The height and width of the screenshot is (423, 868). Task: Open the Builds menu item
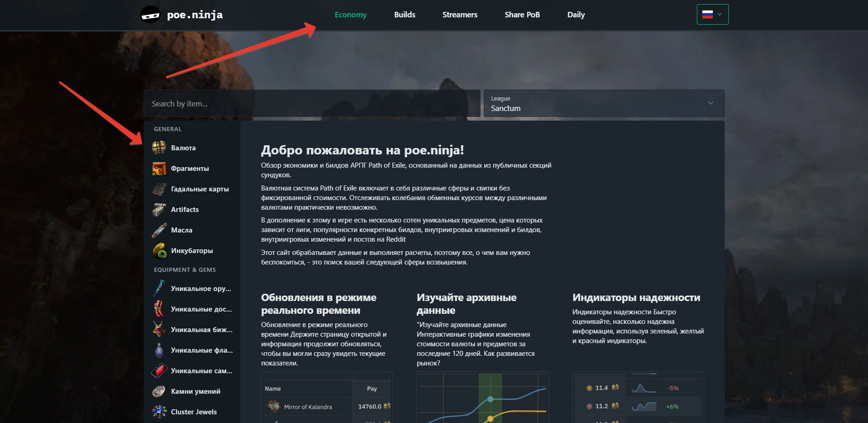click(x=404, y=15)
